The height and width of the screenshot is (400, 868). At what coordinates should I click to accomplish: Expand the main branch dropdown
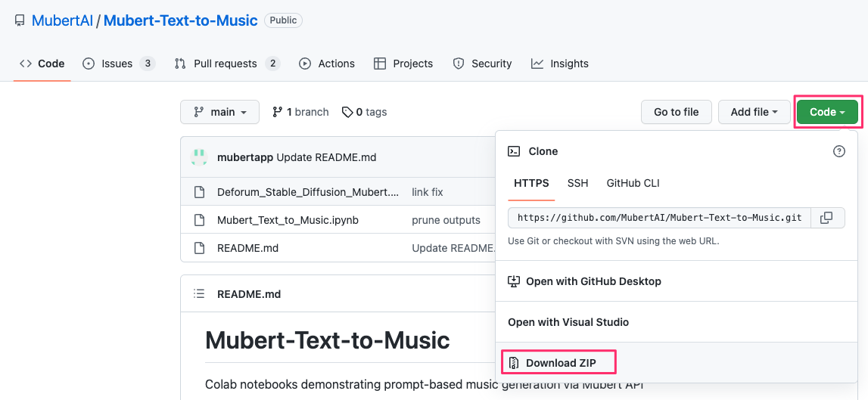click(x=219, y=112)
